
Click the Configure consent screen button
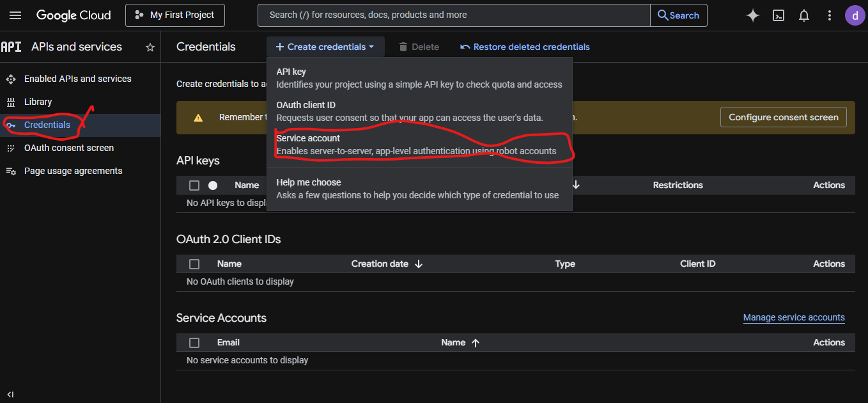[783, 117]
